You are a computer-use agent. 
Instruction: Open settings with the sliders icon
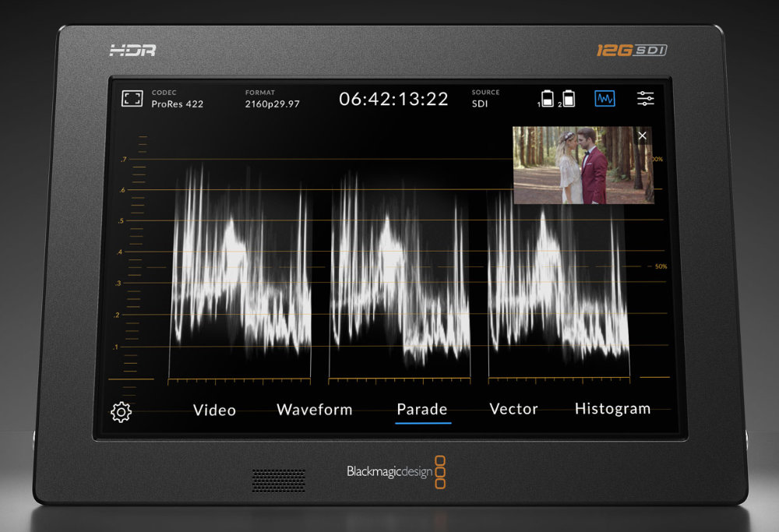click(644, 99)
